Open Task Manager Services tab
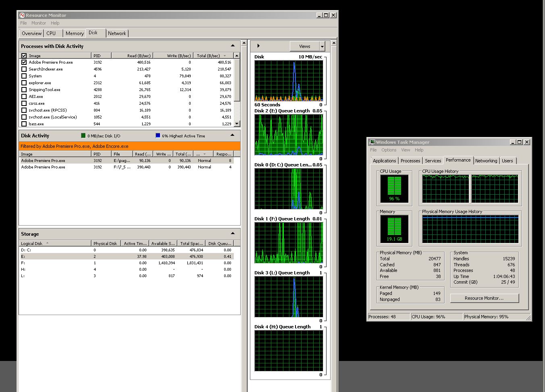This screenshot has height=392, width=545. (433, 161)
